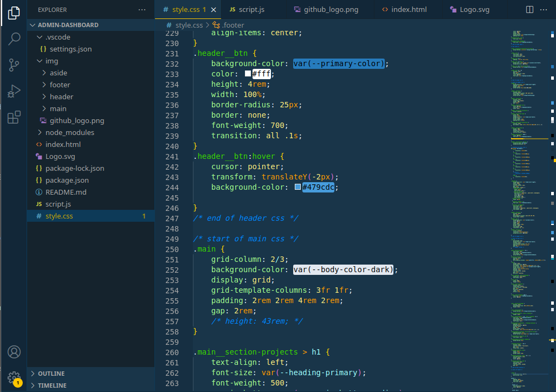Viewport: 556px width, 392px height.
Task: Switch to the index.html tab
Action: tap(409, 10)
